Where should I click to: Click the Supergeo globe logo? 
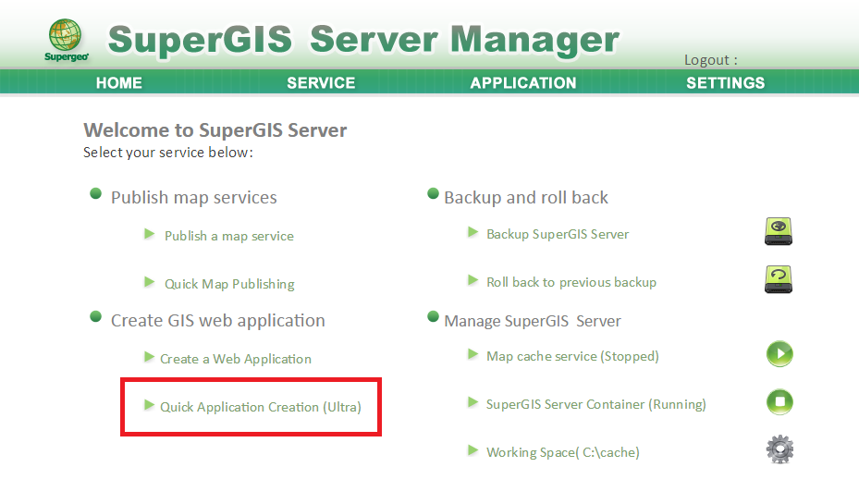66,40
